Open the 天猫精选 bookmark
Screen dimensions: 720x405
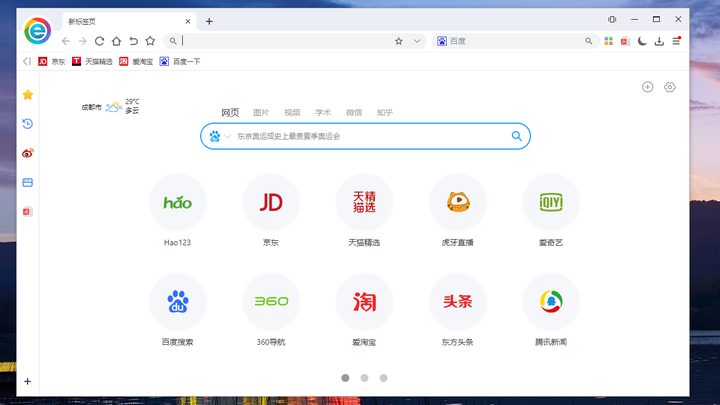point(92,62)
